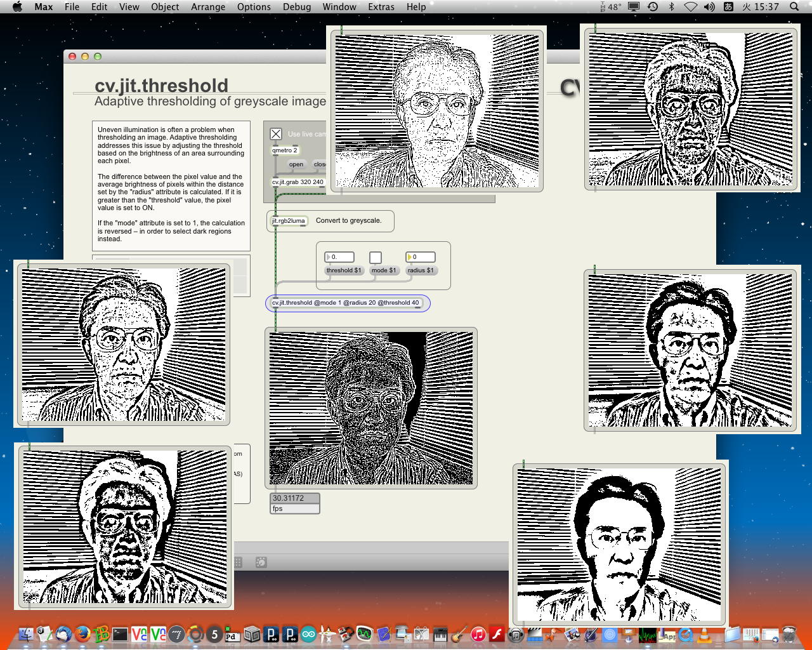Open GarageBand guitar icon in dock
Image resolution: width=812 pixels, height=650 pixels.
point(459,633)
